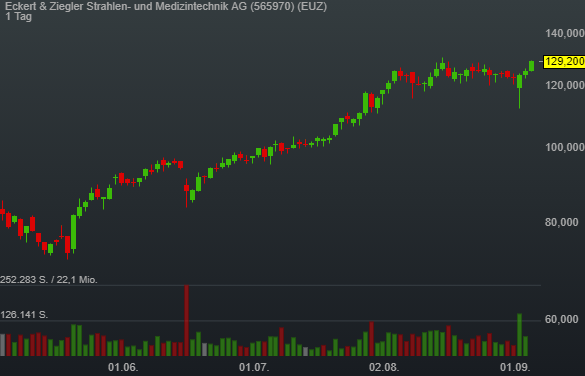
Task: Click the 01.07. date label
Action: click(254, 367)
